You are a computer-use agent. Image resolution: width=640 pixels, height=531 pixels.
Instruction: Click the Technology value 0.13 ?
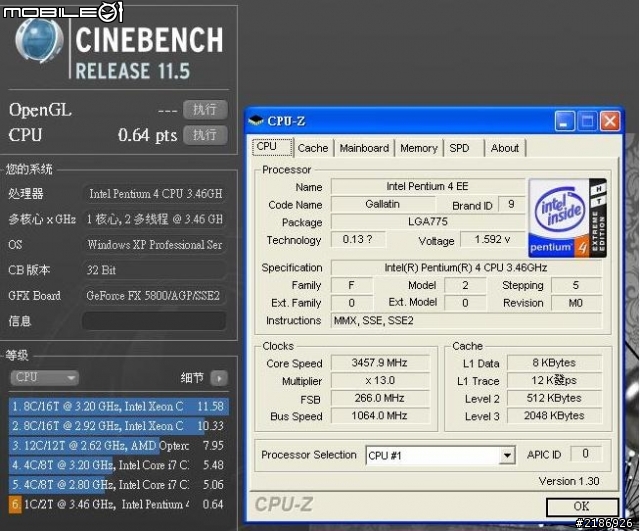358,240
